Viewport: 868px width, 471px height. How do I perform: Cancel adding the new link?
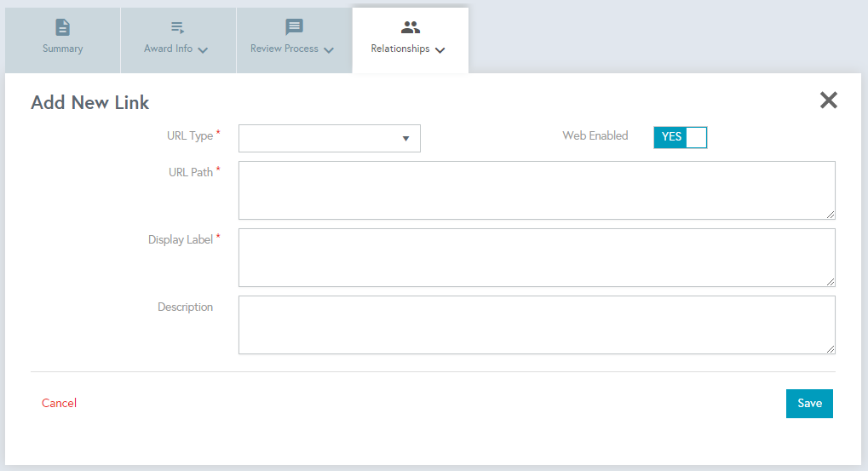[60, 403]
